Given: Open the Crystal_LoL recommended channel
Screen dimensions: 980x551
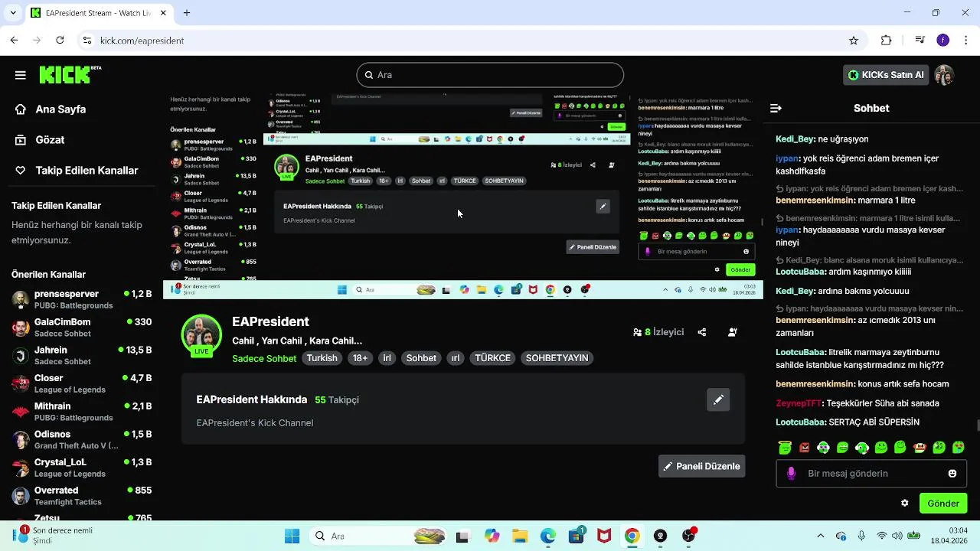Looking at the screenshot, I should [x=82, y=468].
